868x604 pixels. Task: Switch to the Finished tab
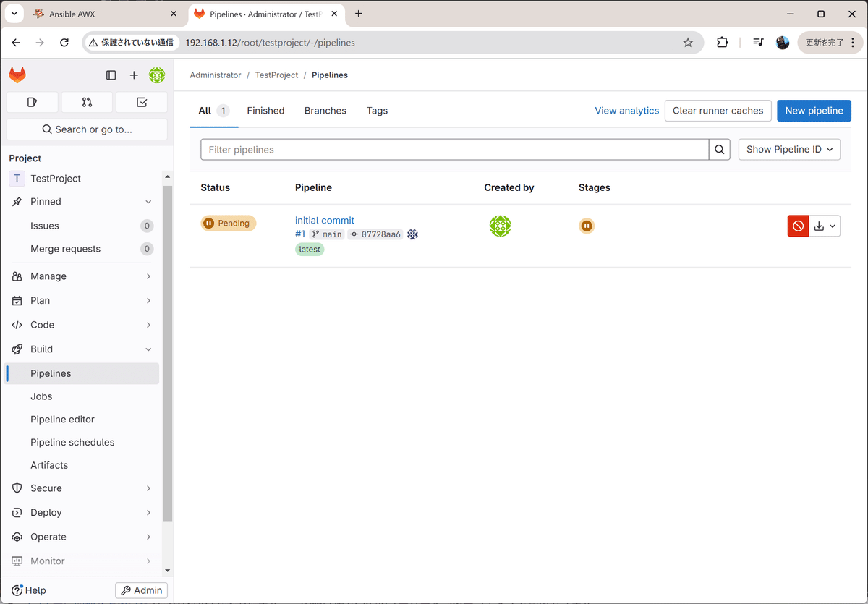point(265,110)
